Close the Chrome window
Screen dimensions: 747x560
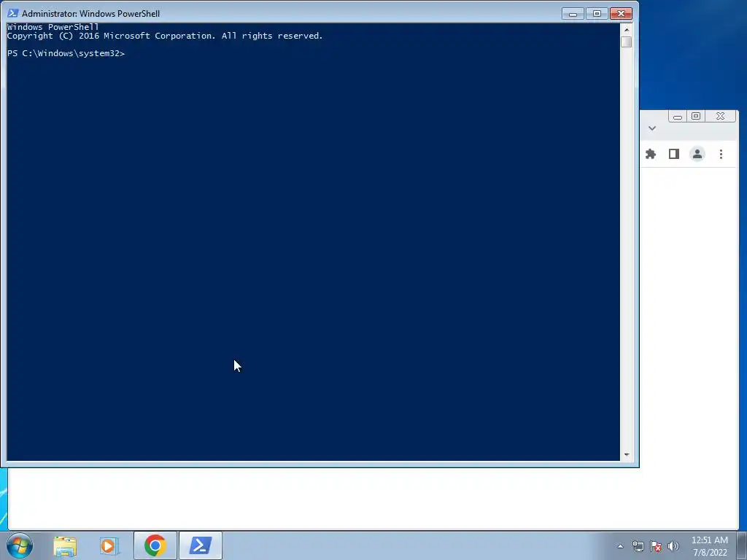(x=720, y=116)
